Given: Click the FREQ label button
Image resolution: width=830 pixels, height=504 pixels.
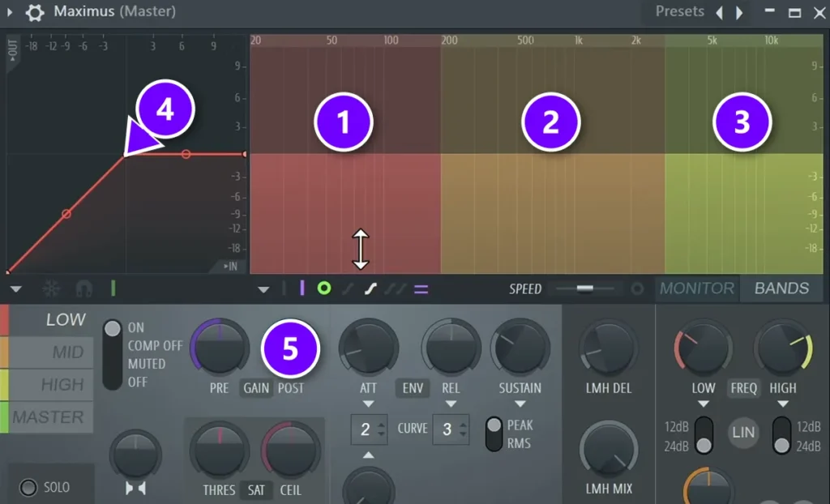Looking at the screenshot, I should (744, 388).
